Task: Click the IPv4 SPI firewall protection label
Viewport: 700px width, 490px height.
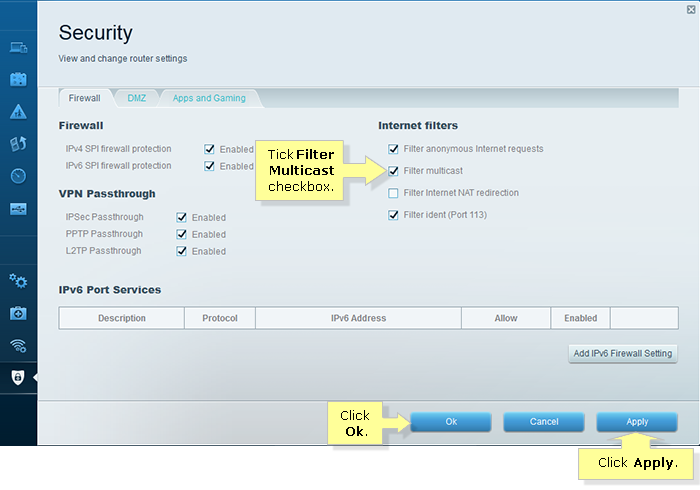Action: (118, 149)
